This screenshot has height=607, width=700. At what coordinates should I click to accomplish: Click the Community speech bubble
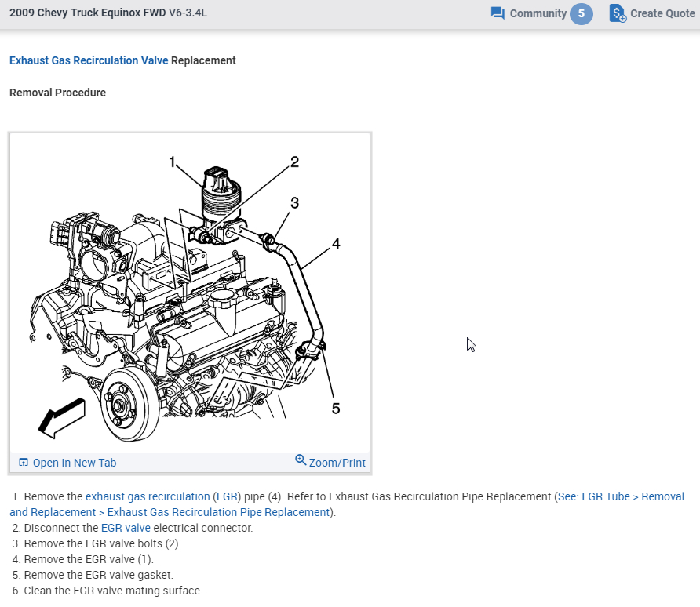(496, 13)
